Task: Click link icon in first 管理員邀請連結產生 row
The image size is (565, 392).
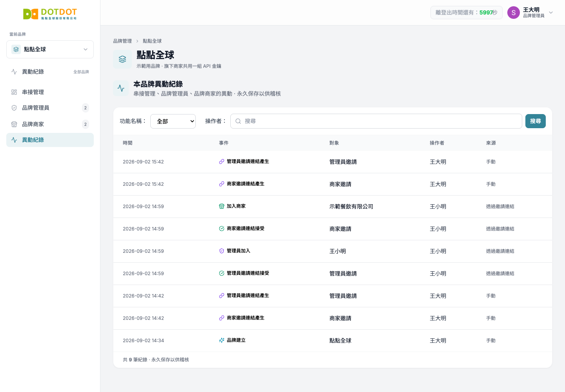Action: (x=222, y=162)
